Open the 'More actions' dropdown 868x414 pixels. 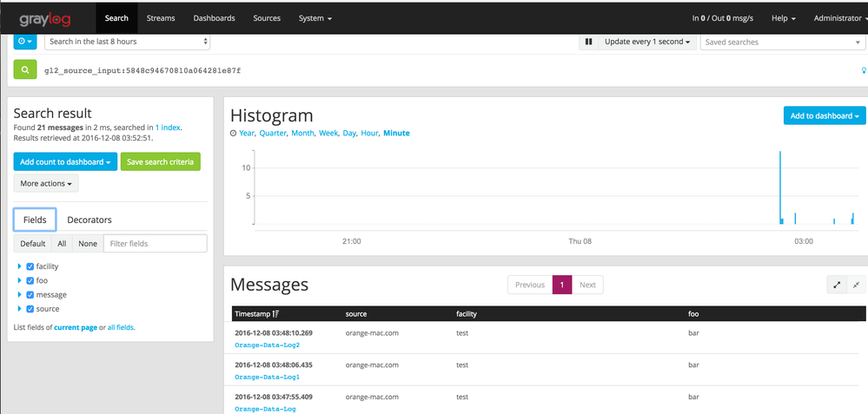coord(46,183)
